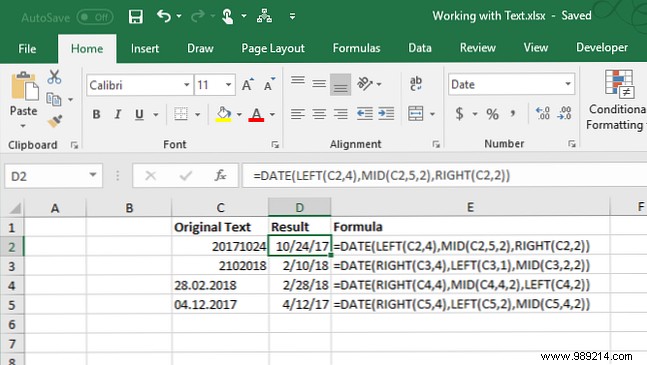Apply middle align to cell
This screenshot has height=365, width=647.
[x=319, y=84]
